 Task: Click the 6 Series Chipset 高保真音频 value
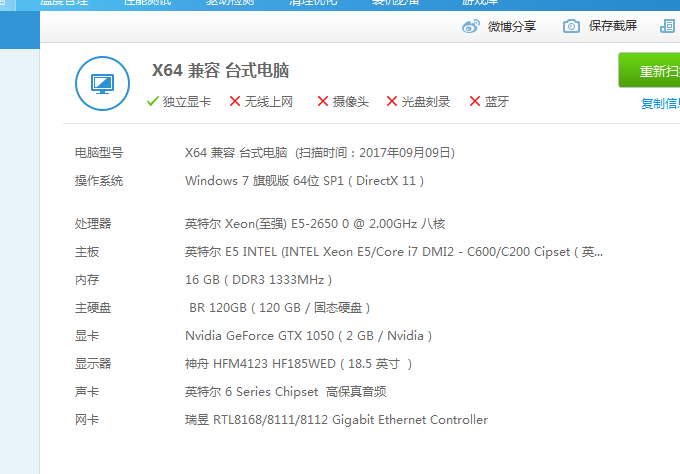point(285,392)
